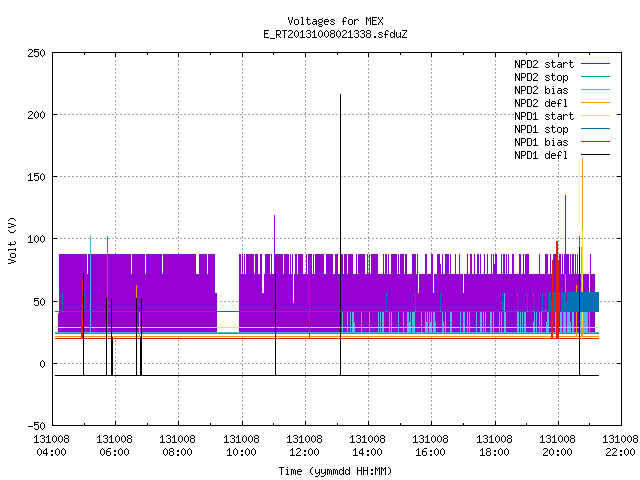Viewport: 640px width, 480px height.
Task: Click the 250 y-axis tick label
Action: (36, 53)
